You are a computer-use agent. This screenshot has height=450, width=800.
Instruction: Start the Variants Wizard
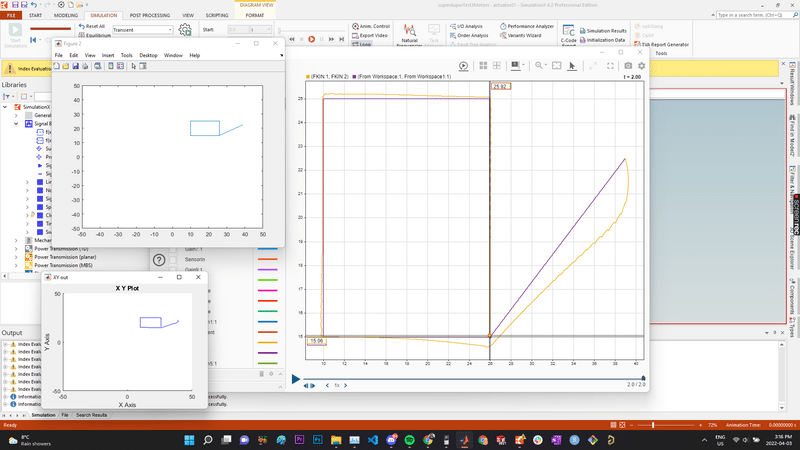point(520,35)
